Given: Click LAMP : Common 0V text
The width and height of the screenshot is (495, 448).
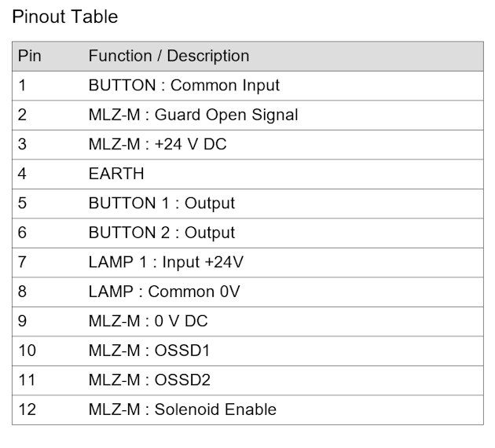Looking at the screenshot, I should pyautogui.click(x=164, y=292).
